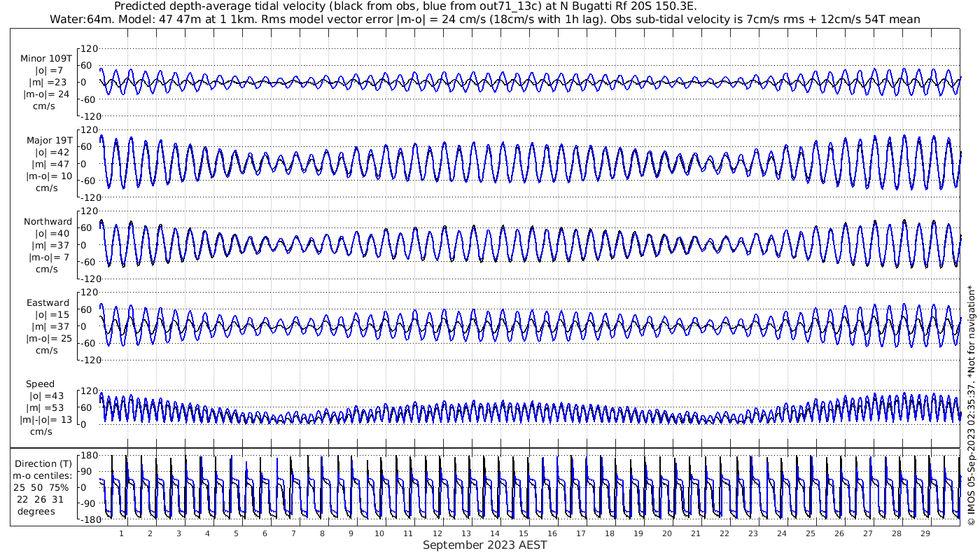Click the 'Major 19T' panel label
Image resolution: width=980 pixels, height=560 pixels.
pyautogui.click(x=49, y=140)
